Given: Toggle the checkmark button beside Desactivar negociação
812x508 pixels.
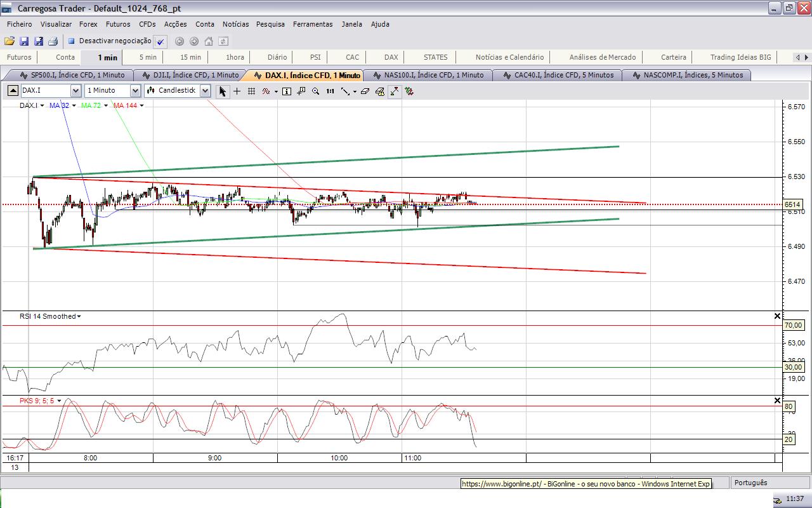Looking at the screenshot, I should (160, 41).
